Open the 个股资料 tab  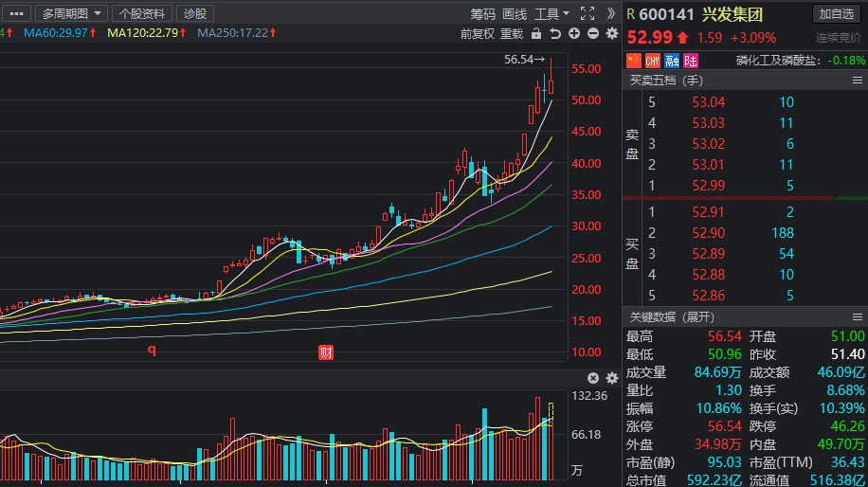point(142,13)
